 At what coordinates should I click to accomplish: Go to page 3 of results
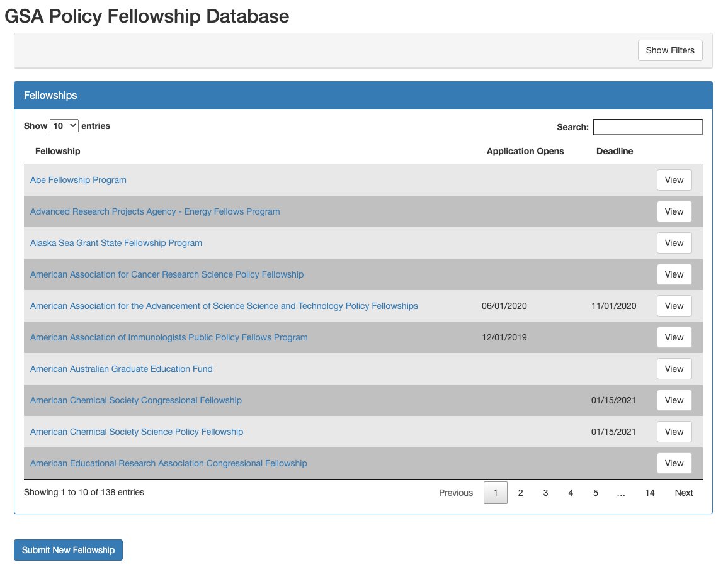[x=545, y=493]
